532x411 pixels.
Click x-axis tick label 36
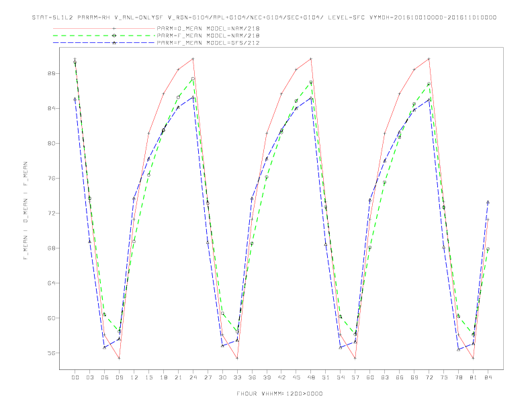tap(252, 377)
